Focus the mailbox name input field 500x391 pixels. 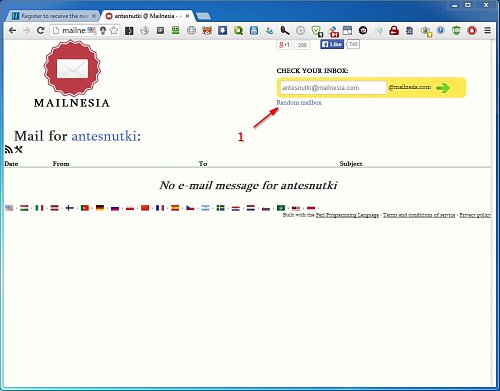point(333,88)
